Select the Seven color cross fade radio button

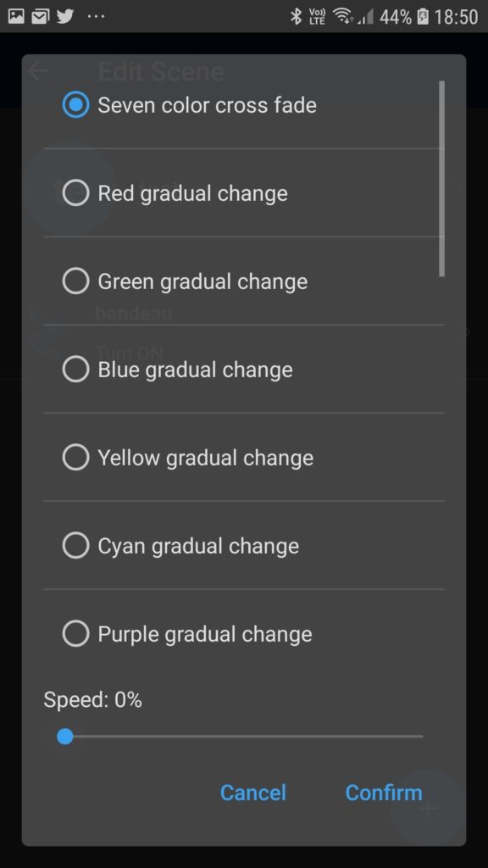[x=75, y=104]
